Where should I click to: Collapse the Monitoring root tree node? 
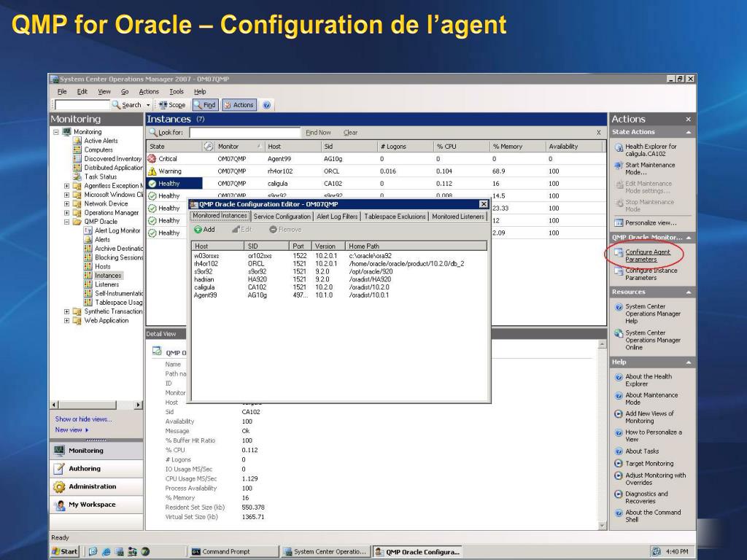pos(55,132)
